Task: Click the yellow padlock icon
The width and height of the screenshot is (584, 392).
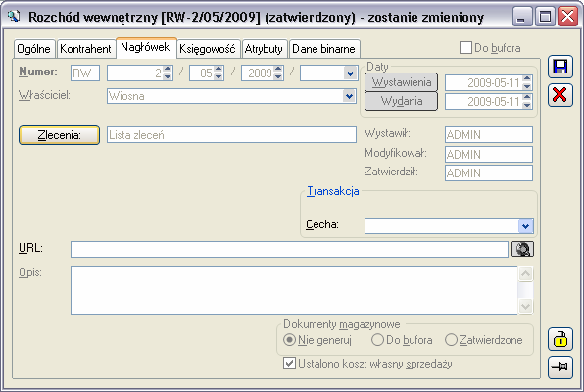Action: 560,339
